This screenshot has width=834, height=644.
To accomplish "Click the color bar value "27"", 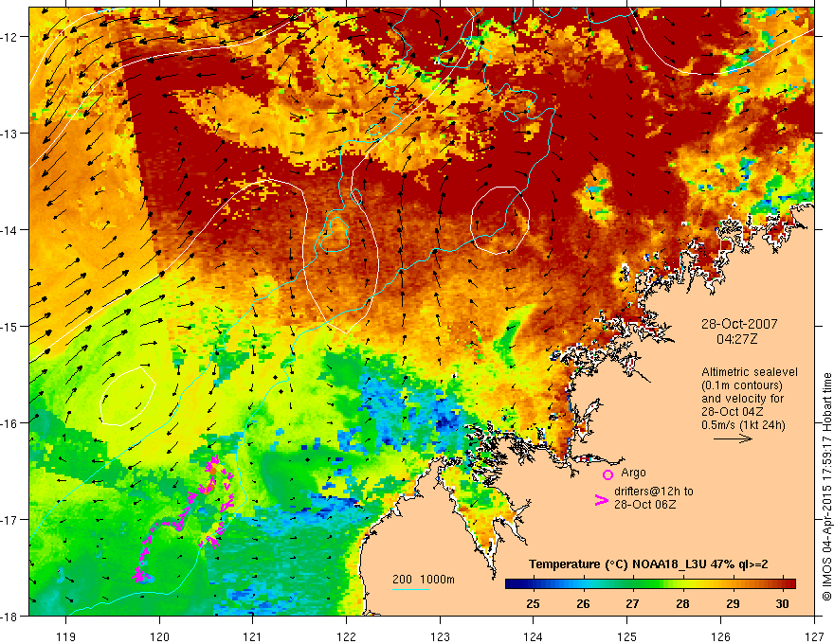I will click(x=632, y=603).
